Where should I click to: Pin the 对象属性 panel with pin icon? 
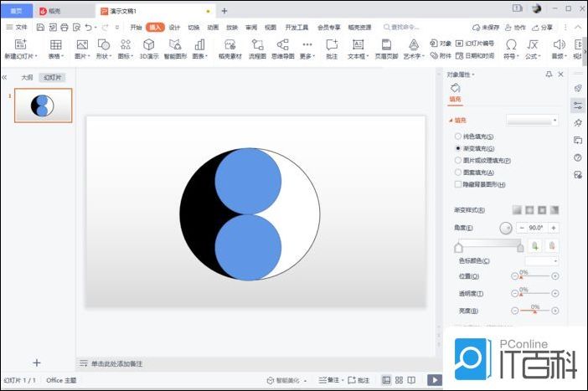coord(549,75)
